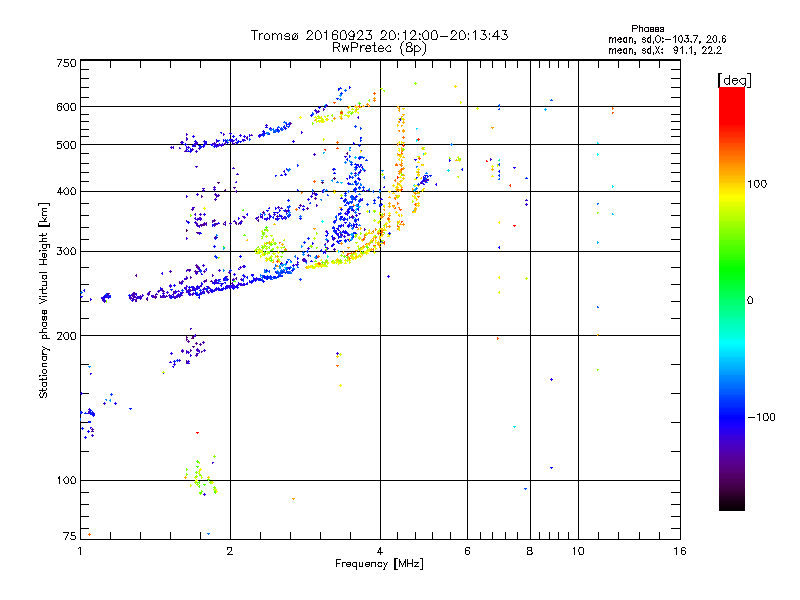Click the x-axis tick label '8'
Viewport: 800px width, 600px height.
(530, 551)
